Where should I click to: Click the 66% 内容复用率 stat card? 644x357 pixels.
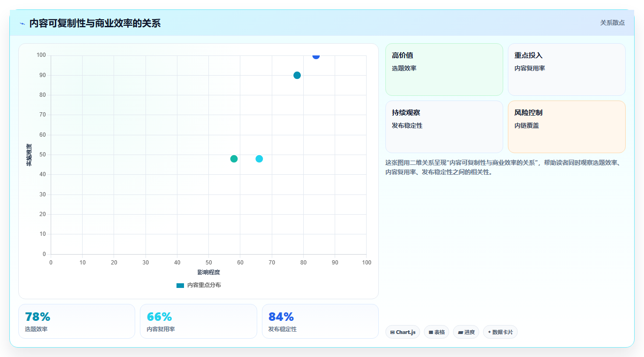[199, 321]
